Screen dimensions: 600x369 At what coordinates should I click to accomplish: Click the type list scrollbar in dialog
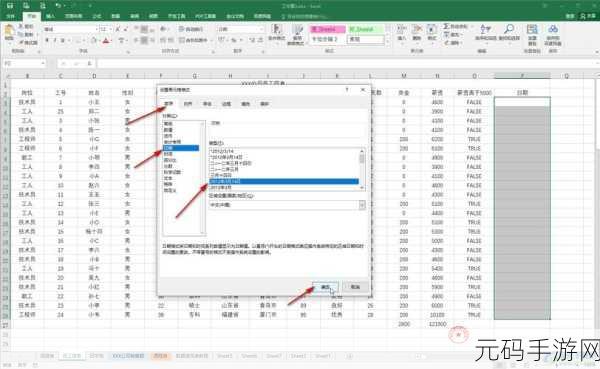coord(362,169)
